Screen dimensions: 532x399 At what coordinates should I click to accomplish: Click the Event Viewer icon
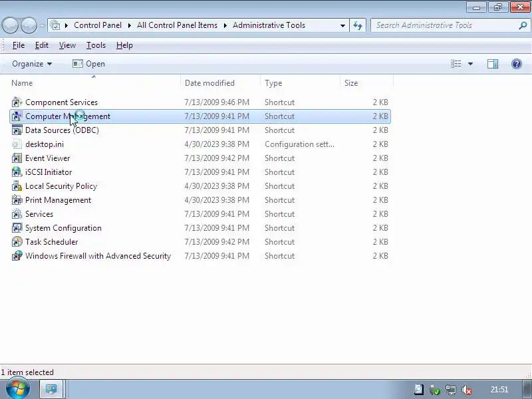click(x=17, y=158)
